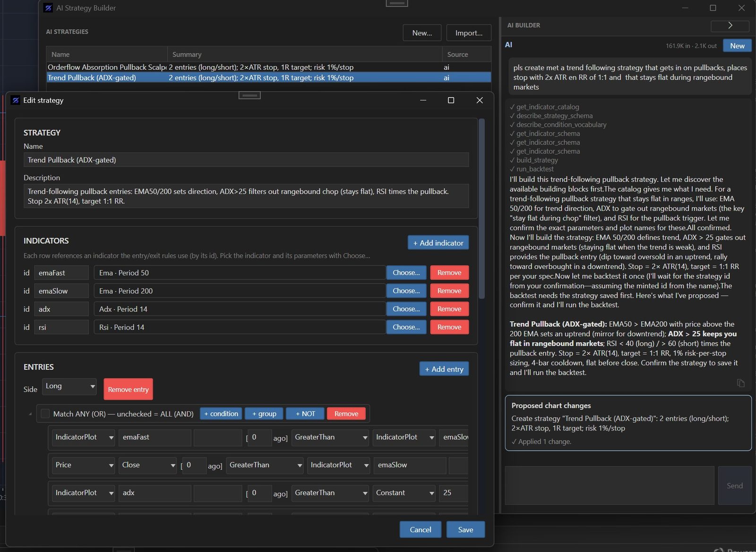This screenshot has width=756, height=552.
Task: Click the New... strategy button
Action: (422, 33)
